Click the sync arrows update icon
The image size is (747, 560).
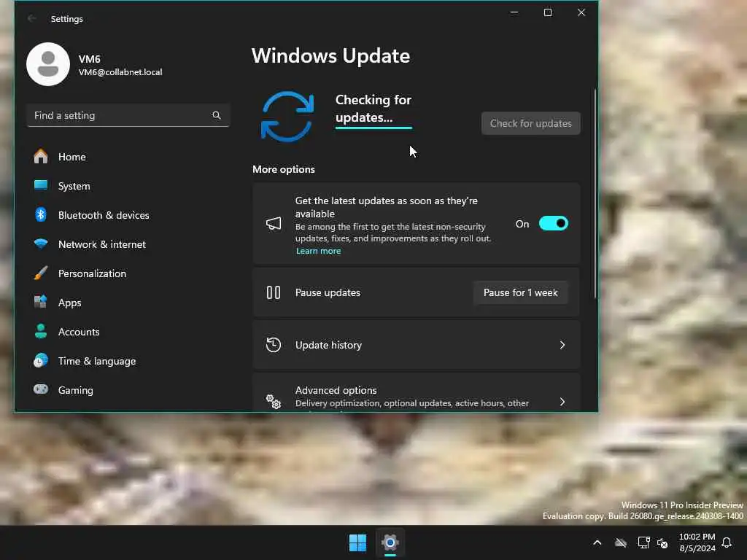coord(287,117)
